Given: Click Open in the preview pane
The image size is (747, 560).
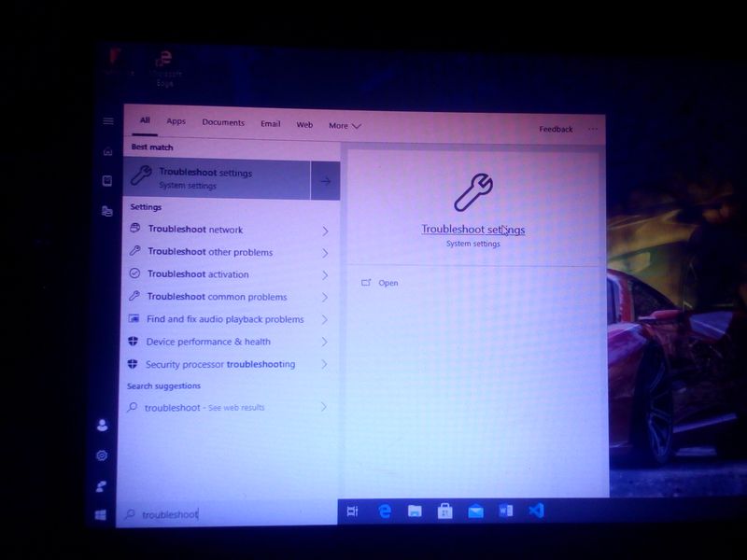Looking at the screenshot, I should pos(388,283).
